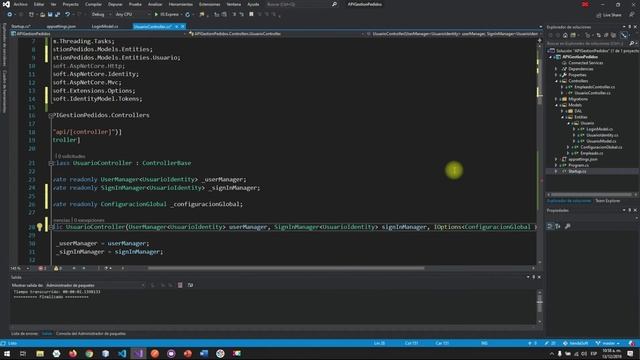Click the lightbulb quick actions icon
Screen dimensions: 640x360
point(40,227)
